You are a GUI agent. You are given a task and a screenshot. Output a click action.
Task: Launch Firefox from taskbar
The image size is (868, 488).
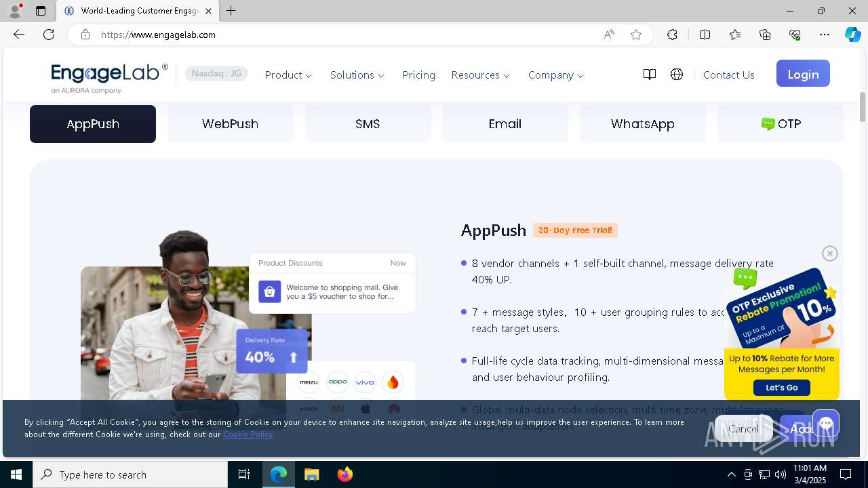[x=344, y=474]
